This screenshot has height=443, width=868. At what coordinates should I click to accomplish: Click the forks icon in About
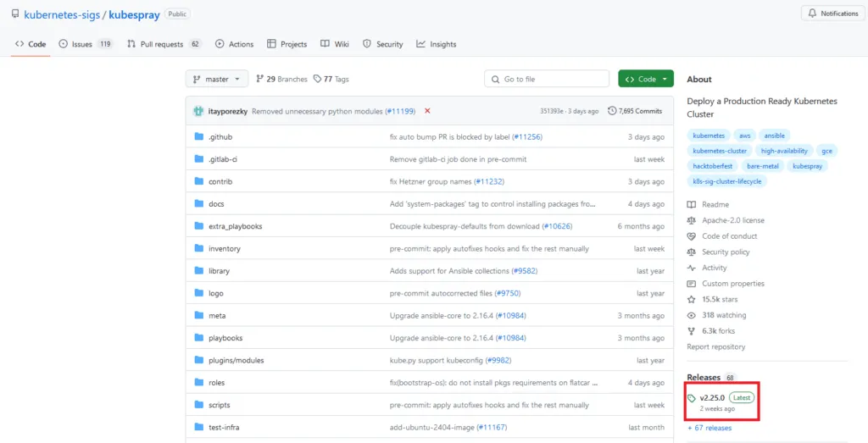pyautogui.click(x=691, y=330)
